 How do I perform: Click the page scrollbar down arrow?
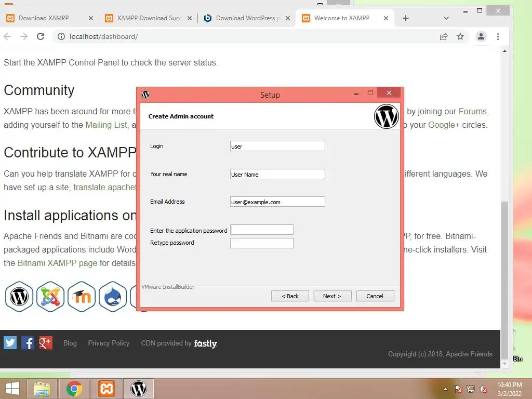coord(504,363)
